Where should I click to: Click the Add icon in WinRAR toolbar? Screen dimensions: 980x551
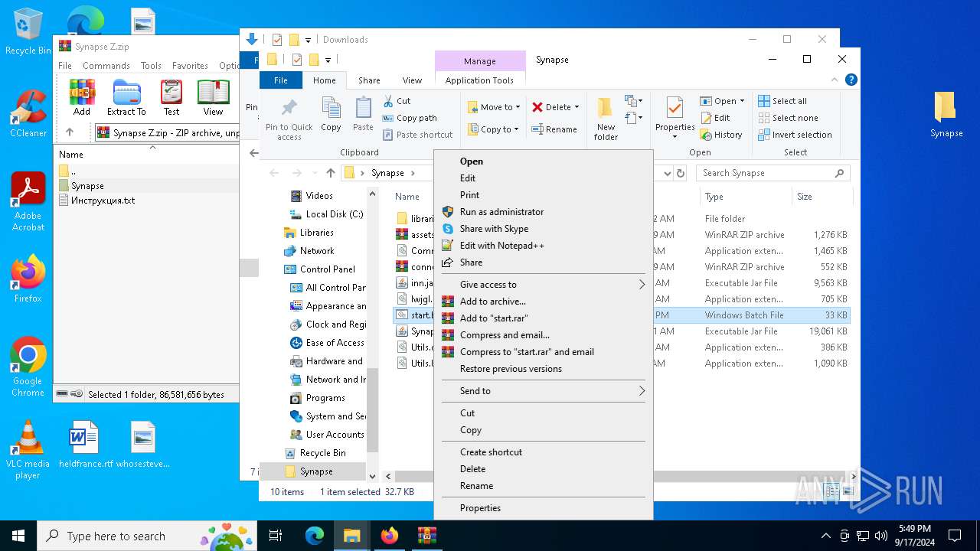[x=82, y=97]
